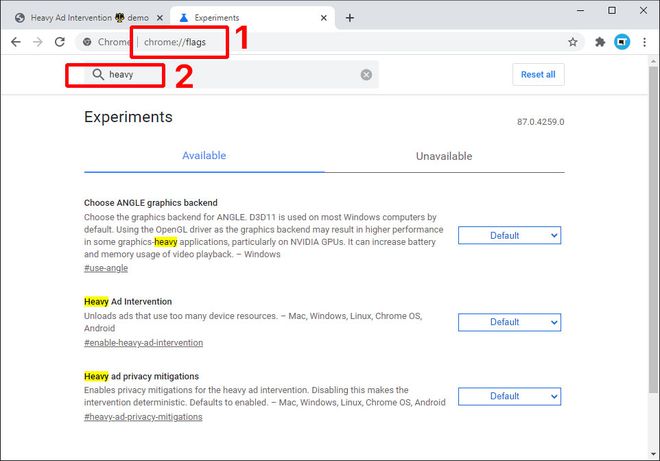Maximize the Chrome window
This screenshot has height=461, width=660.
[x=612, y=11]
